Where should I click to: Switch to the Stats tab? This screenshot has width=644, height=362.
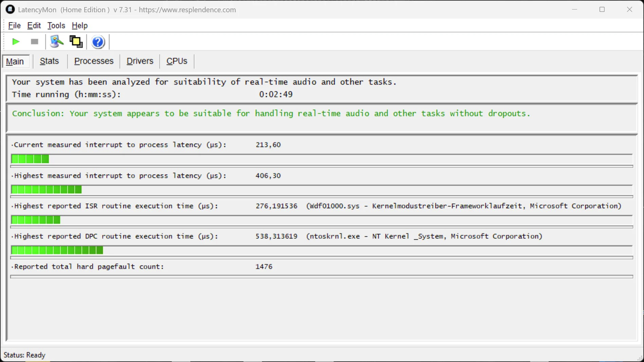[x=49, y=61]
